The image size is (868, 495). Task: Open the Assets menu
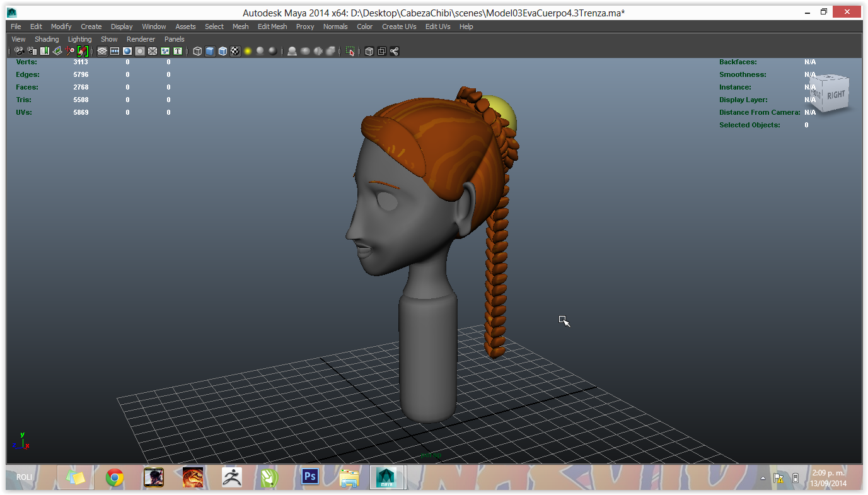pyautogui.click(x=185, y=26)
